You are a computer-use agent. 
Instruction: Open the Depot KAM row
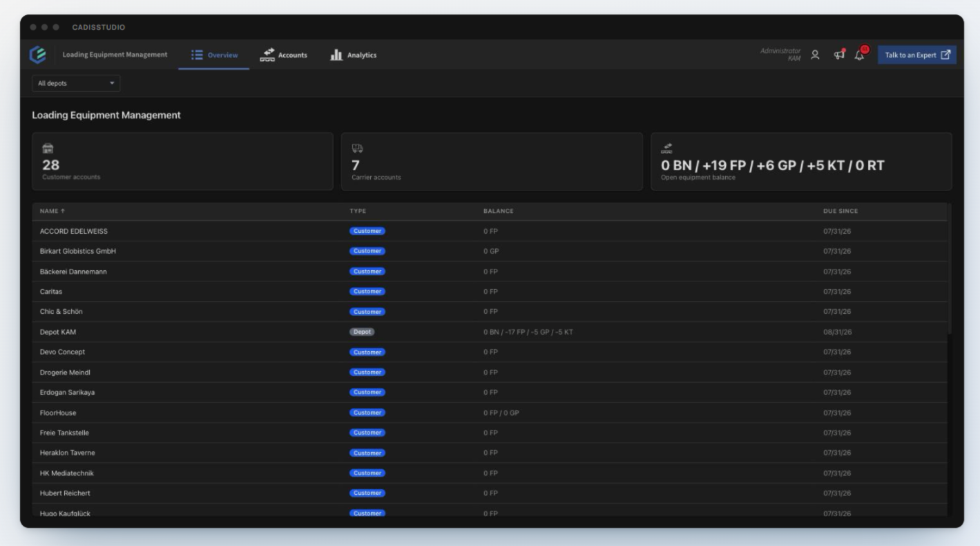[490, 332]
